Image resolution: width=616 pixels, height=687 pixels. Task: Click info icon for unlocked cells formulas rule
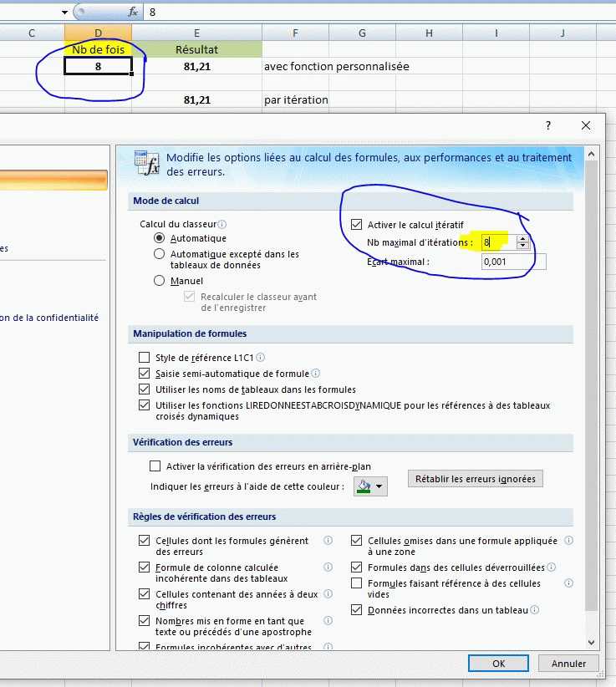552,567
